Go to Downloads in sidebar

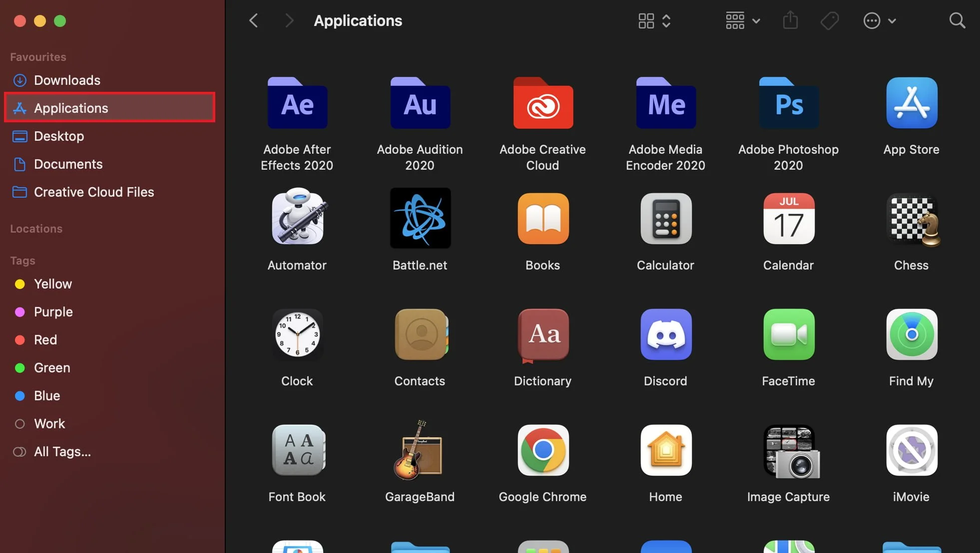(x=67, y=80)
